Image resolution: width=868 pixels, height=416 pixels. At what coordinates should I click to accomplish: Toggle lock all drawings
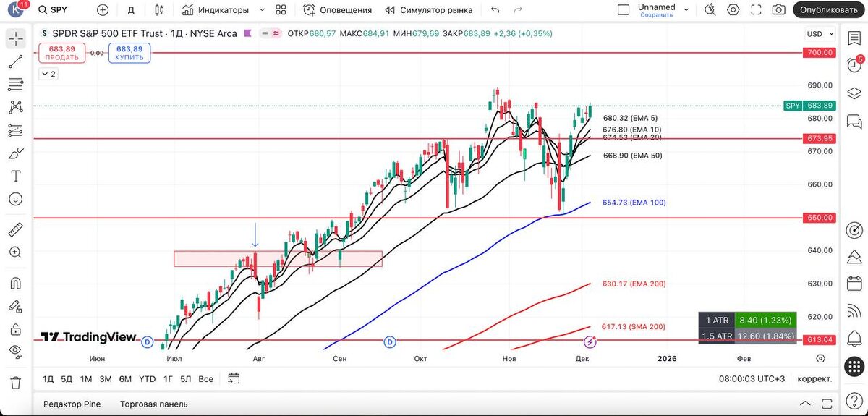pos(16,329)
